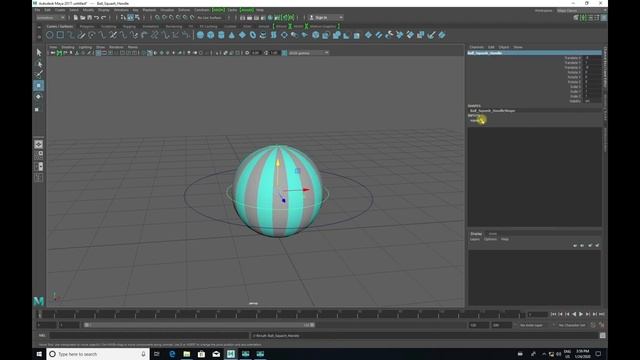Switch to the Polygons shelf tab
The height and width of the screenshot is (360, 640).
[87, 27]
